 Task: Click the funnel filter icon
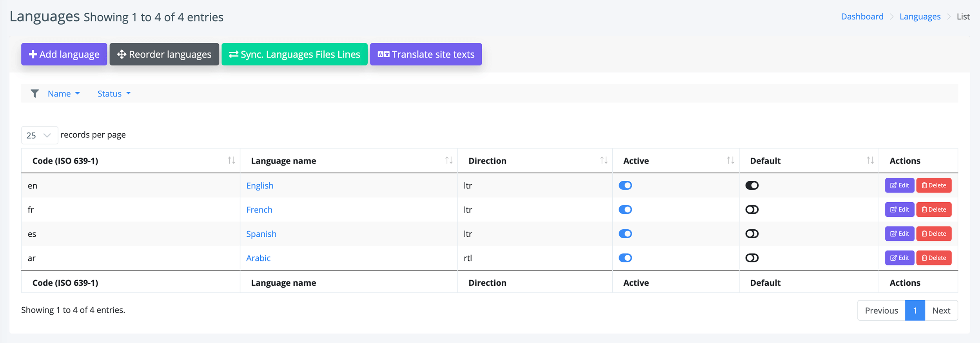pyautogui.click(x=34, y=94)
